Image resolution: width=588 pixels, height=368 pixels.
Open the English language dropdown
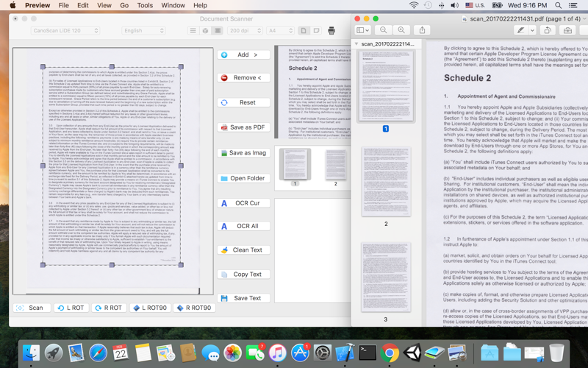(x=143, y=31)
